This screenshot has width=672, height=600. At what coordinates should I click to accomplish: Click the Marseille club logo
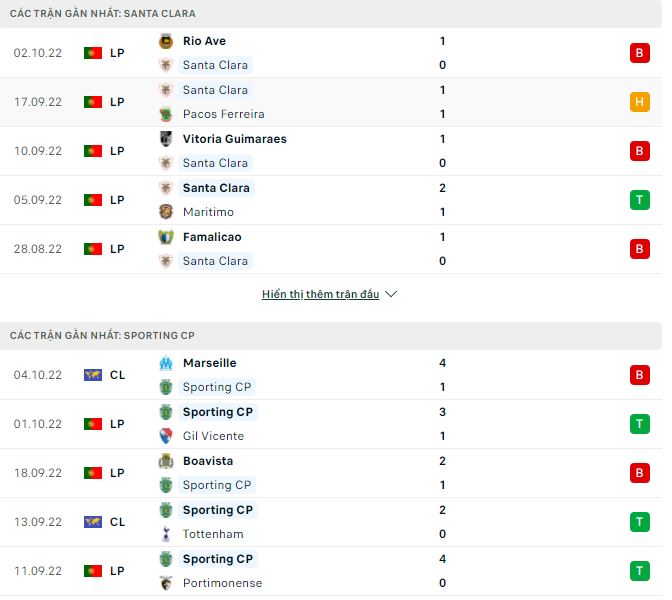166,363
